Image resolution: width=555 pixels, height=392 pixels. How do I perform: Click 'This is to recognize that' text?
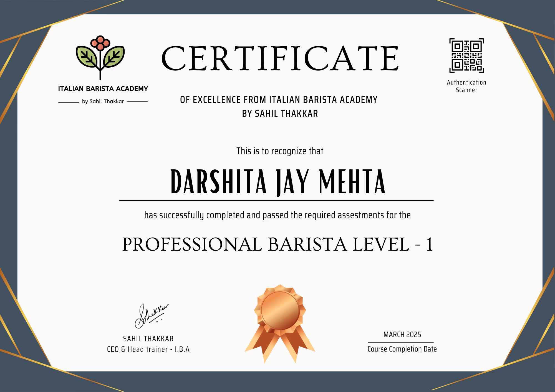(x=280, y=151)
